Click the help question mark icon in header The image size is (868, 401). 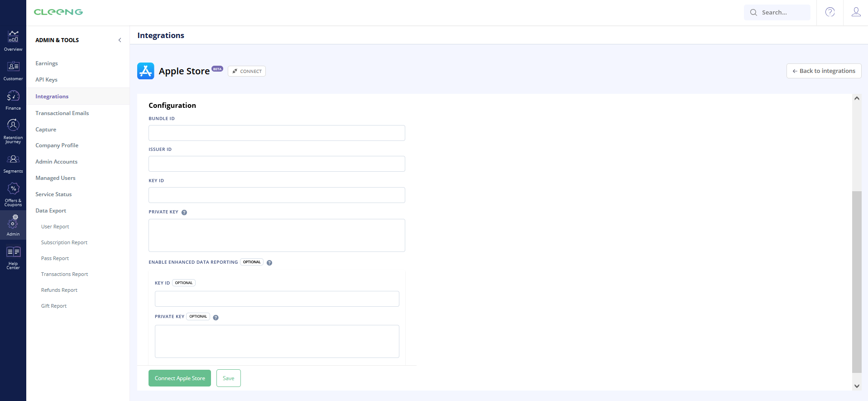click(830, 12)
